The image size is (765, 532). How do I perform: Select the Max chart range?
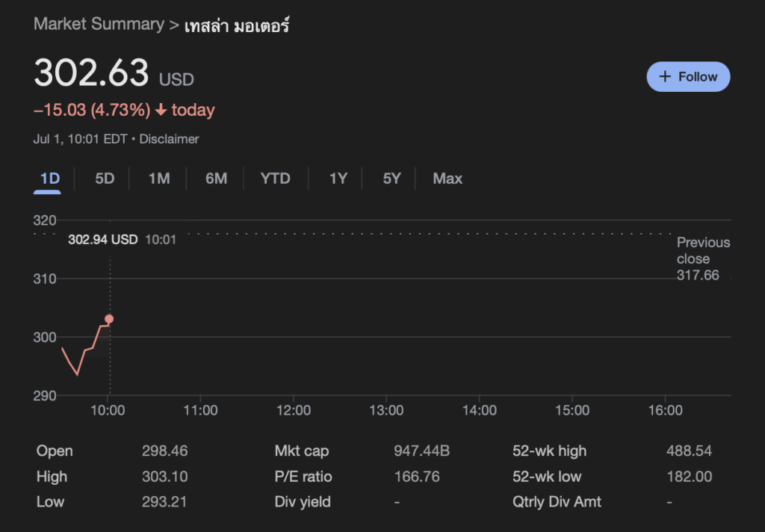[x=447, y=179]
